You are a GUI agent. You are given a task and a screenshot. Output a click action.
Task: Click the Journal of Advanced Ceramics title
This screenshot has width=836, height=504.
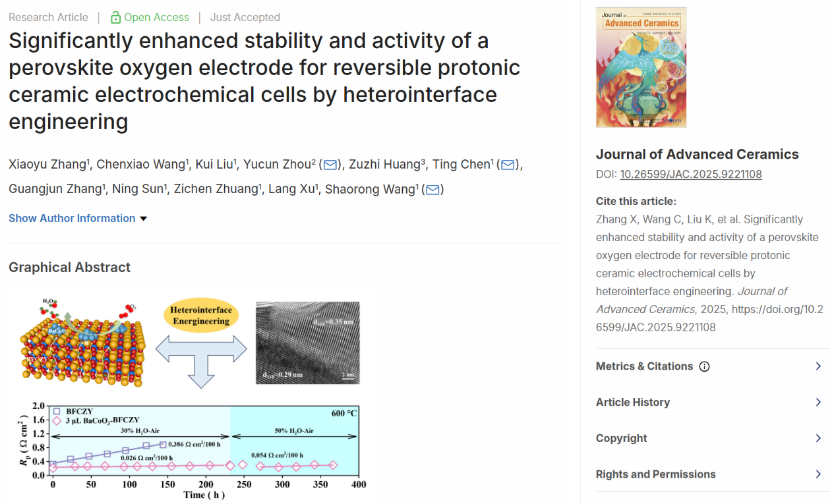(x=698, y=154)
